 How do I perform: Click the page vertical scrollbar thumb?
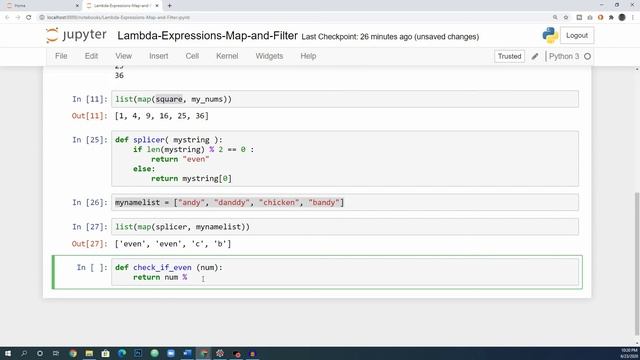(637, 263)
